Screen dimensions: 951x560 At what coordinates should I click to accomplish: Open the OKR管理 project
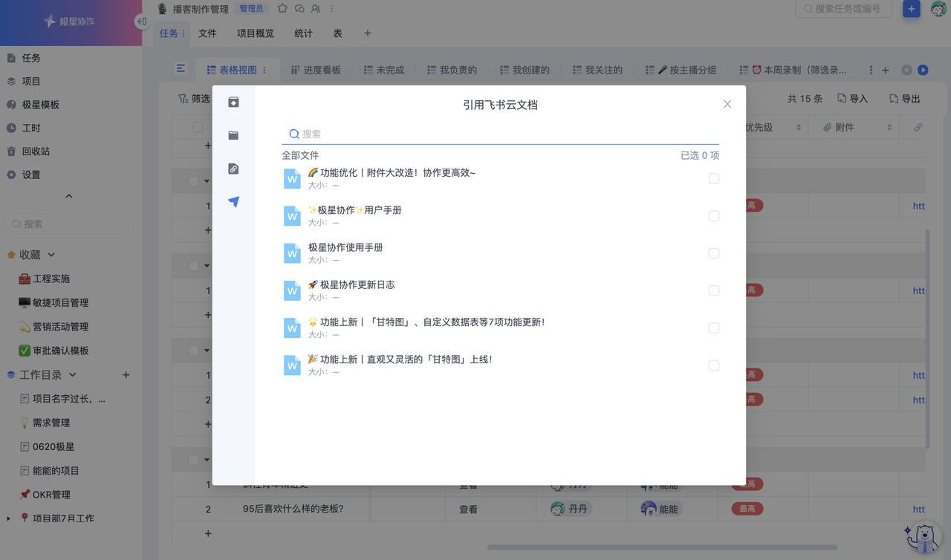51,495
